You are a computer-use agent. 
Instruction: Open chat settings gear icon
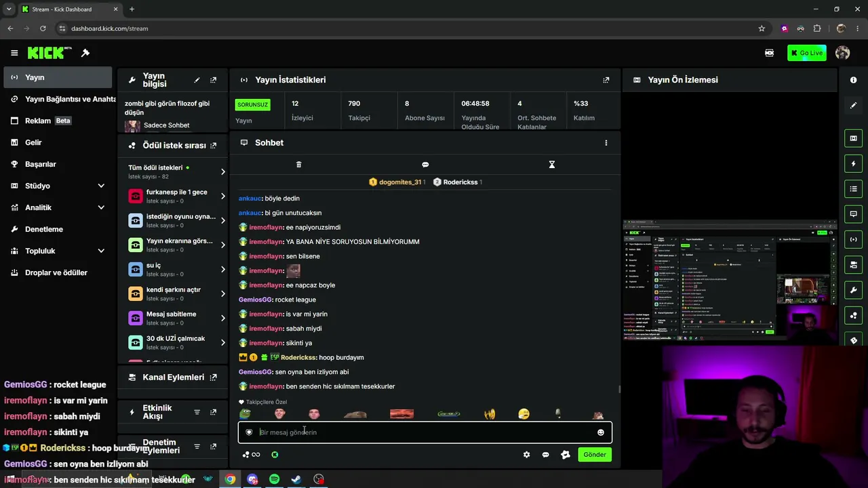[x=526, y=455]
